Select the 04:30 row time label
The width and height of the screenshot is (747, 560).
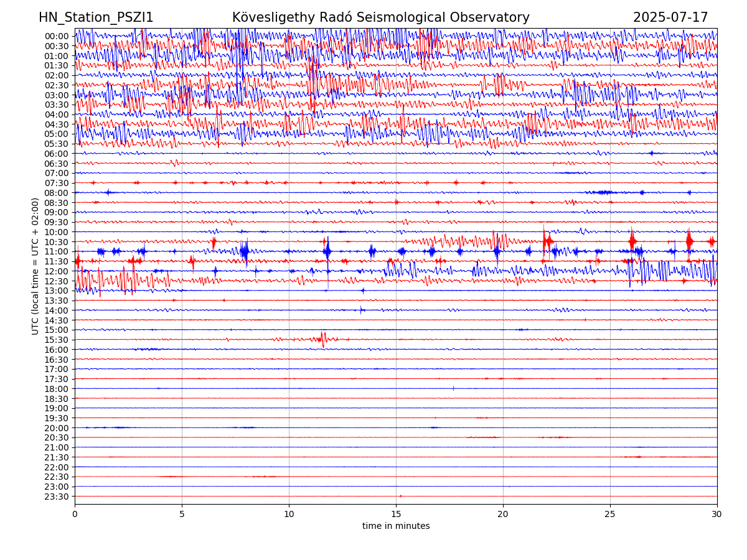click(x=57, y=124)
